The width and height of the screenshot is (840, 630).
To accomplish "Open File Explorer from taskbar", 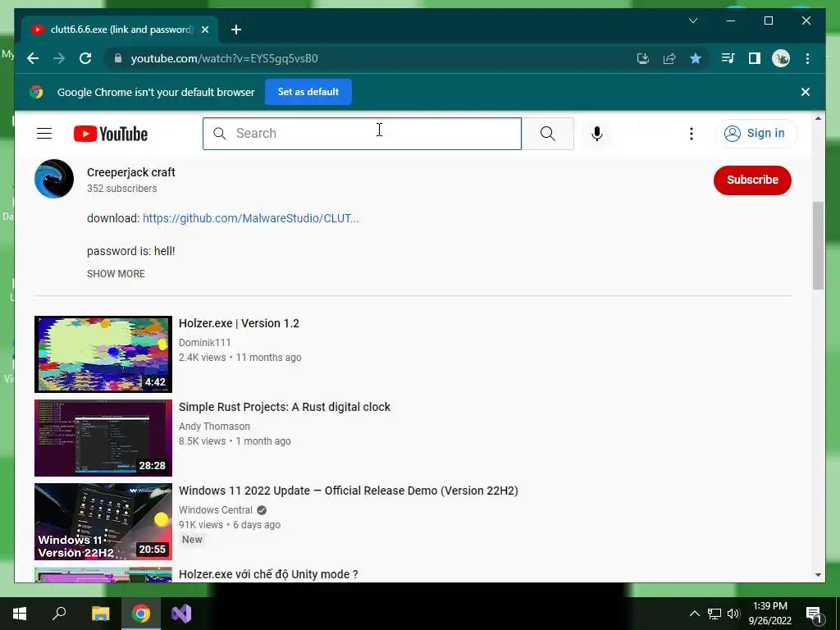I will [100, 614].
